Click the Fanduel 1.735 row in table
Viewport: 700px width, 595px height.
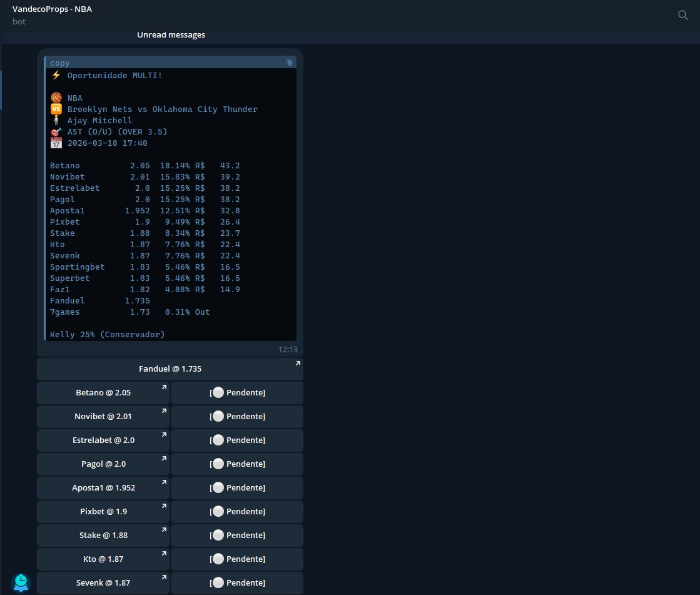click(99, 301)
